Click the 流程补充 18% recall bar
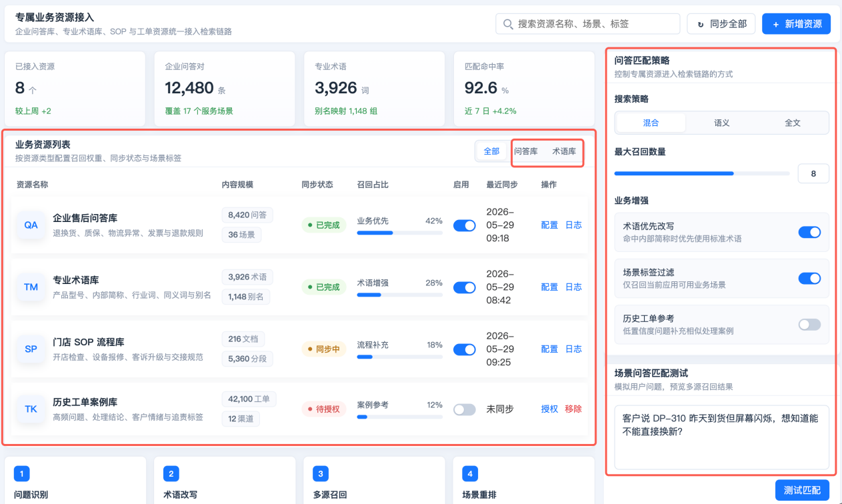842x504 pixels. (x=400, y=357)
